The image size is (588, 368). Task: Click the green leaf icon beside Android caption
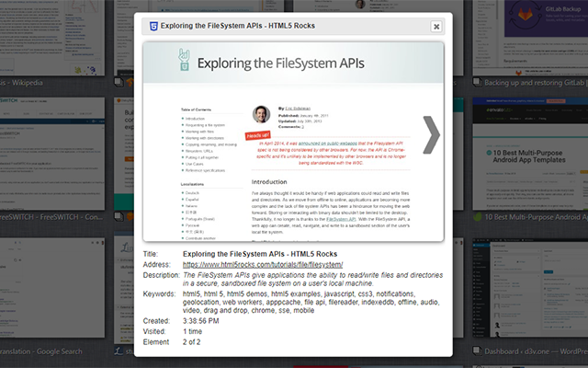[477, 217]
